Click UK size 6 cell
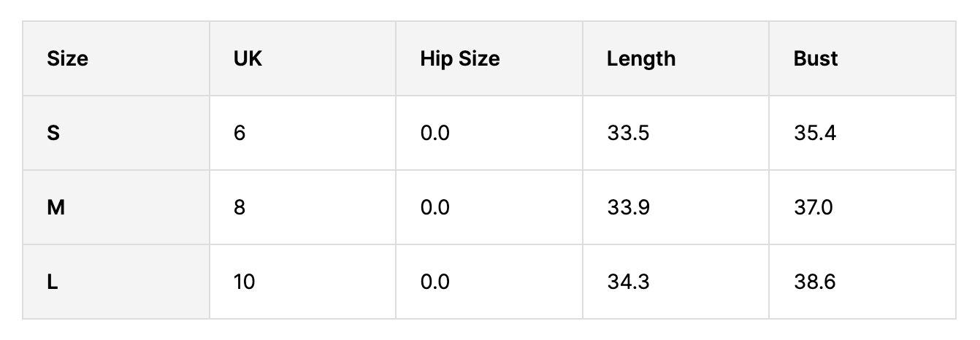The image size is (980, 340). pyautogui.click(x=240, y=134)
